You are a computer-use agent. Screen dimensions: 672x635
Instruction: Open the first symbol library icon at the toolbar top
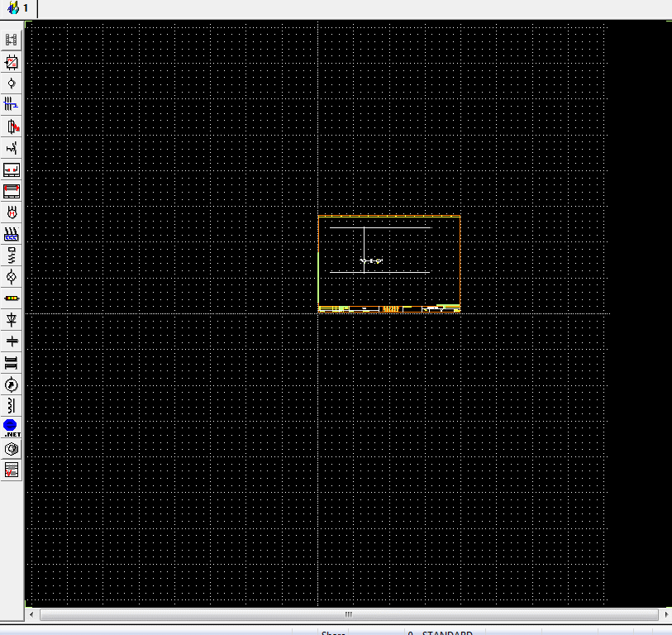(11, 40)
